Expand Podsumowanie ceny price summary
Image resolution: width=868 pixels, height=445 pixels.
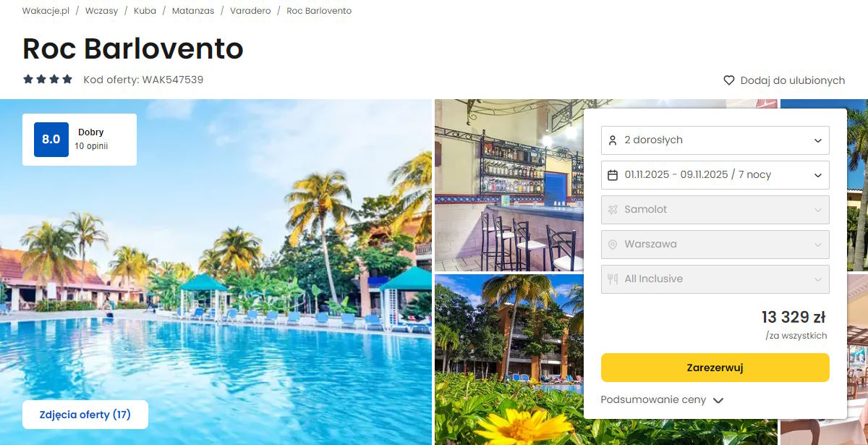(662, 400)
